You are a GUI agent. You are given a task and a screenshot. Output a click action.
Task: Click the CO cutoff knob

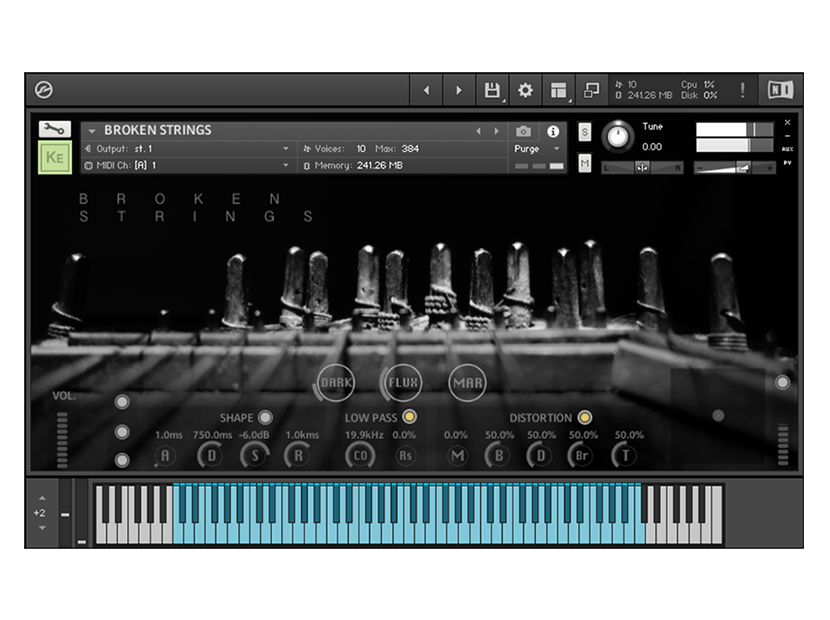[360, 456]
